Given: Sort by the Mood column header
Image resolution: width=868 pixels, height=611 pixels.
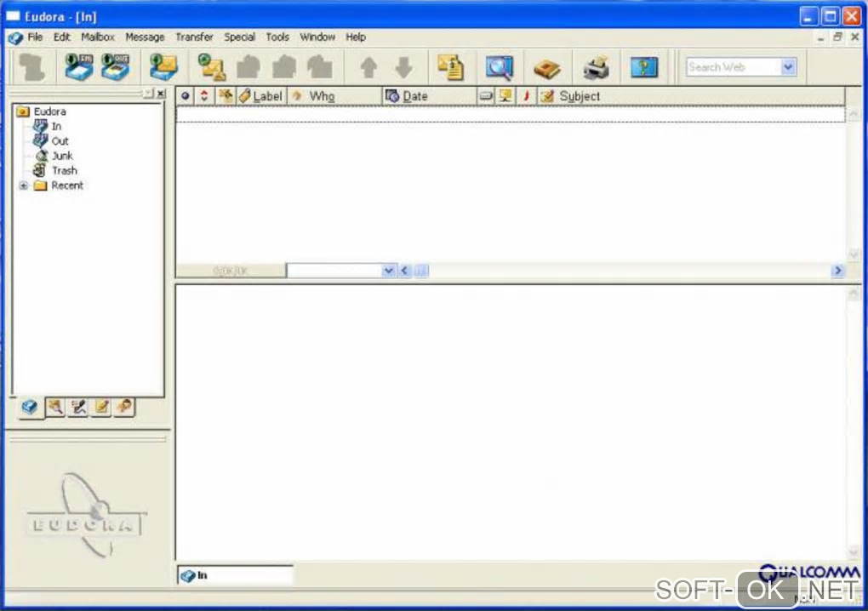Looking at the screenshot, I should 527,96.
